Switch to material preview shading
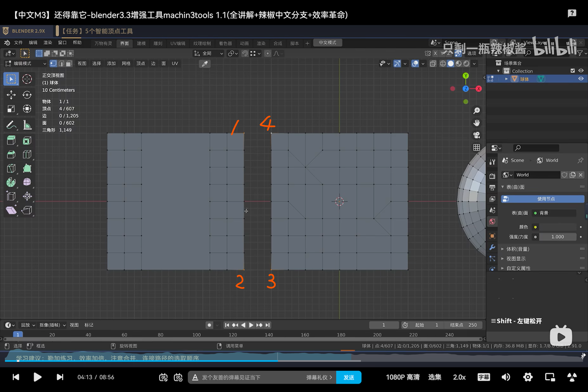The image size is (588, 392). pos(459,64)
